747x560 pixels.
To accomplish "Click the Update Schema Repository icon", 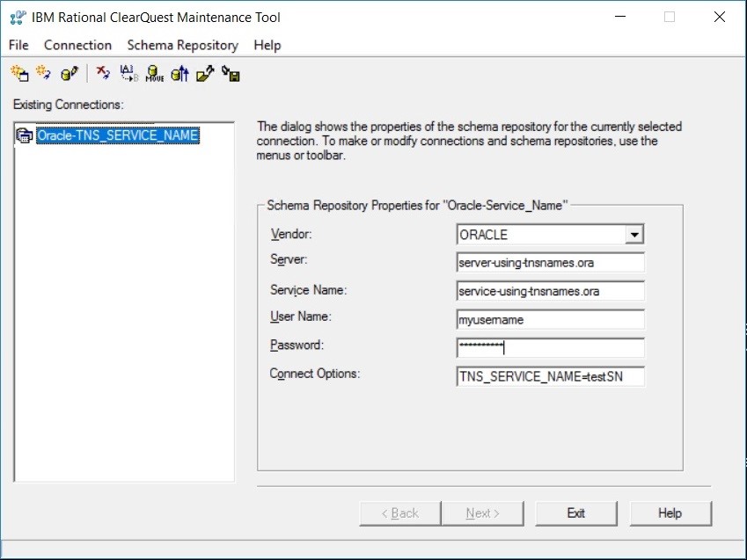I will pos(69,74).
